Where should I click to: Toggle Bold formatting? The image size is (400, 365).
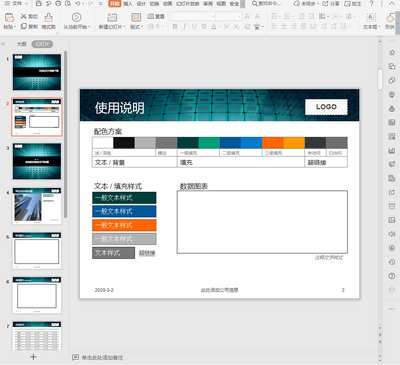[x=175, y=27]
